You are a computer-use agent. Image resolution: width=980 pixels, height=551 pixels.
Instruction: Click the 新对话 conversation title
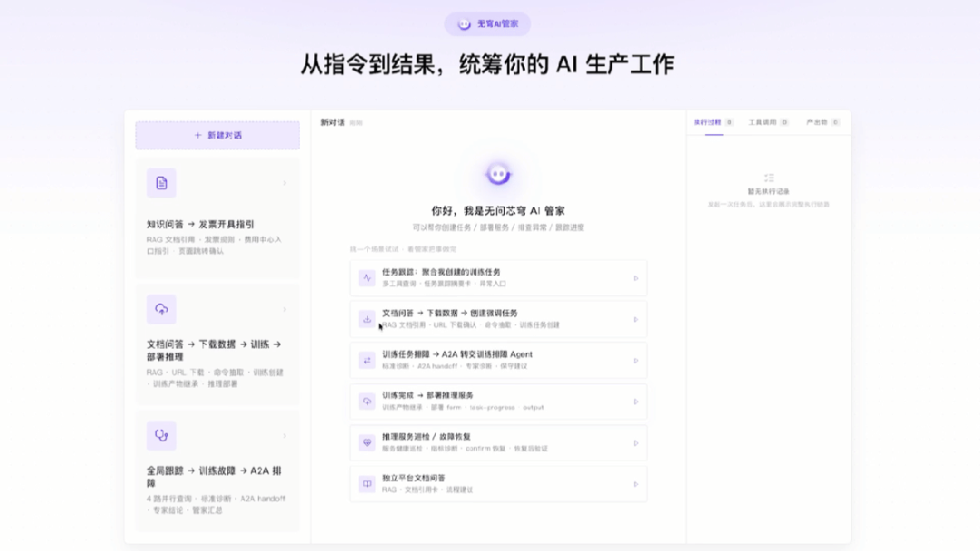point(332,123)
